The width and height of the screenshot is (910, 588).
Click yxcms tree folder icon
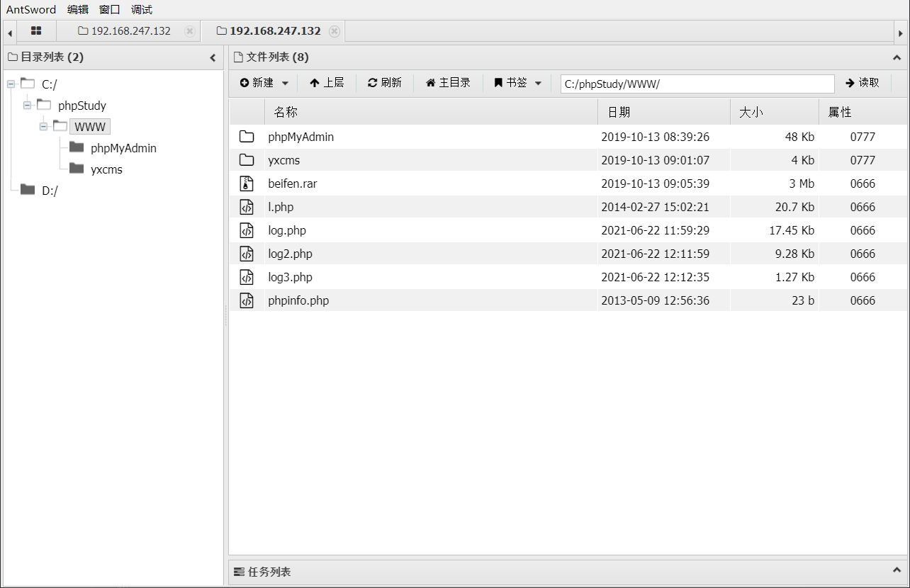tap(77, 169)
